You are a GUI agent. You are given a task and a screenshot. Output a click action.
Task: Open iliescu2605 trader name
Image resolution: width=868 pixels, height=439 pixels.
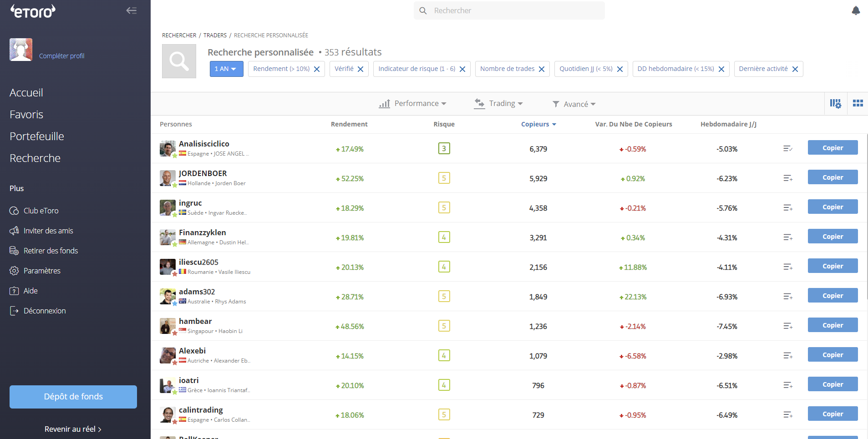click(x=198, y=262)
